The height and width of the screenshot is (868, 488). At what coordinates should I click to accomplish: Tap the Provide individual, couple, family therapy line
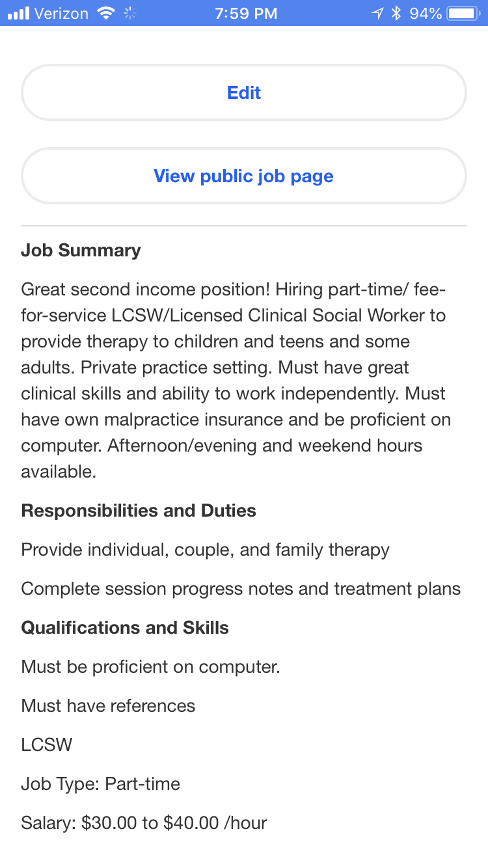pyautogui.click(x=205, y=550)
